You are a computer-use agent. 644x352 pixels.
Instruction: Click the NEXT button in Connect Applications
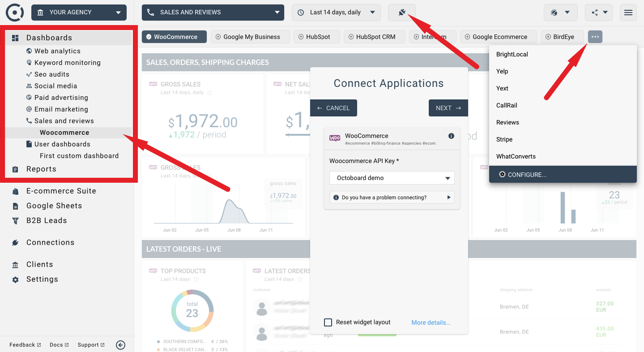pyautogui.click(x=448, y=108)
